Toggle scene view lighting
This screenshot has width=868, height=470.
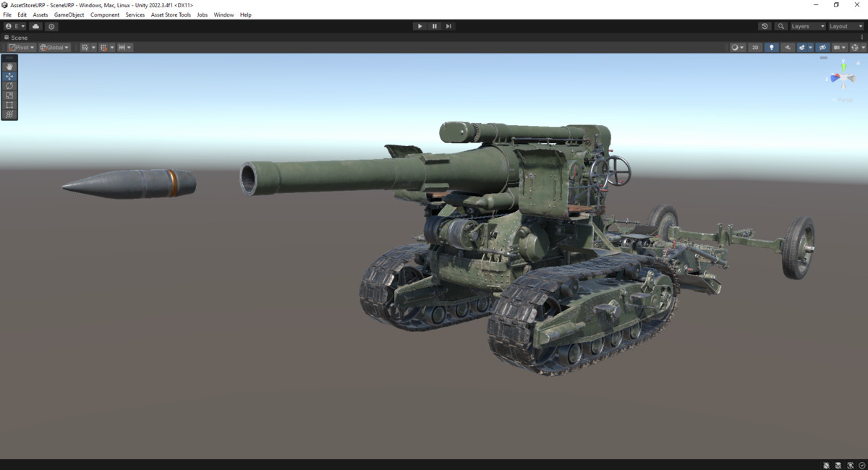point(771,47)
